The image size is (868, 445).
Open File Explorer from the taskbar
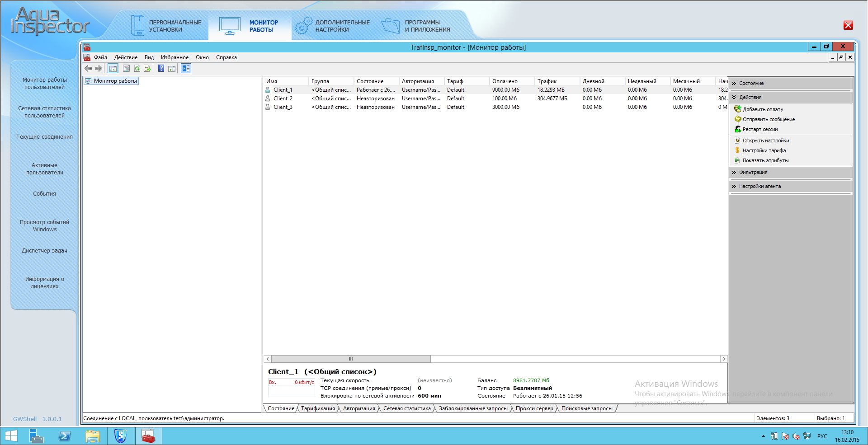(x=93, y=436)
